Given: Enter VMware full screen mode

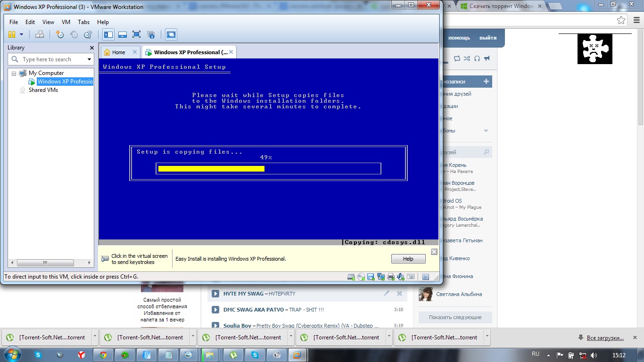Looking at the screenshot, I should [137, 34].
